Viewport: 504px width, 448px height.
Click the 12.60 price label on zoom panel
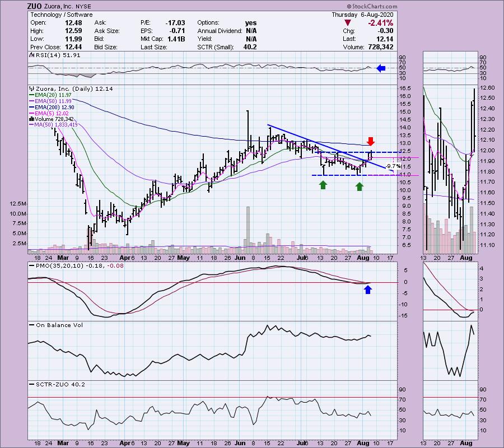(x=487, y=88)
